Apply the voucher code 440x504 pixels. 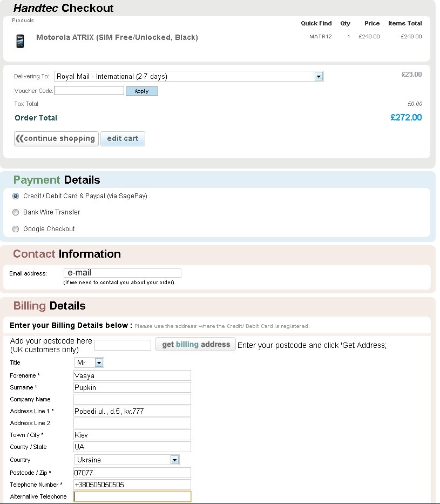coord(141,91)
